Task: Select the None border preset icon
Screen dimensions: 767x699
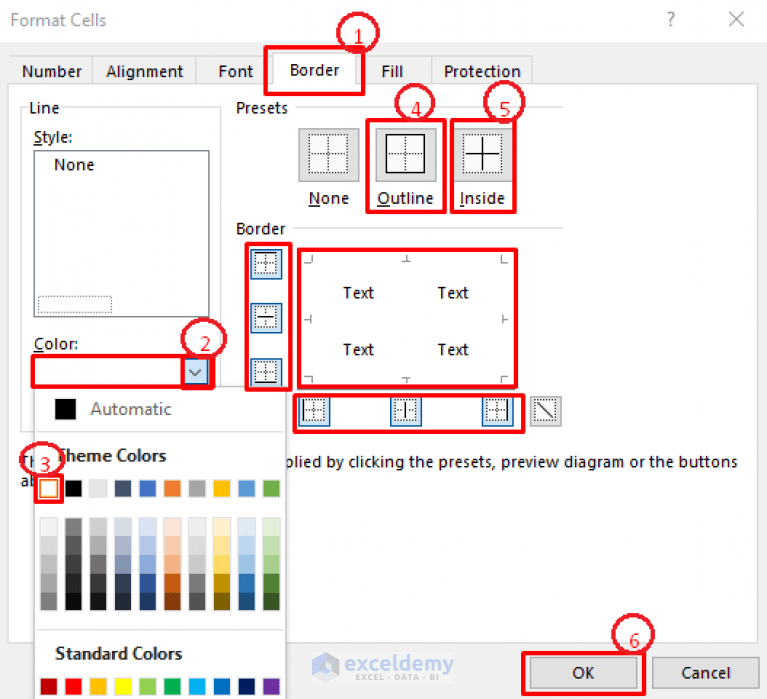Action: [x=328, y=155]
